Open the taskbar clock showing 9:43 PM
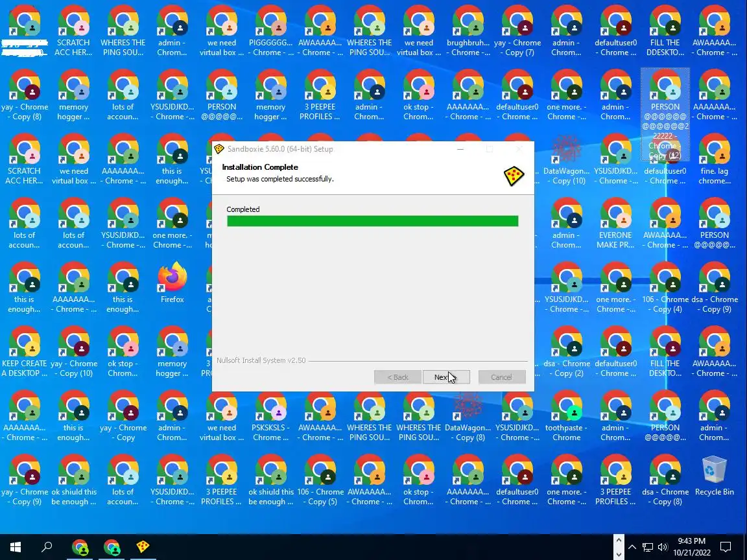This screenshot has width=747, height=560. coord(692,547)
